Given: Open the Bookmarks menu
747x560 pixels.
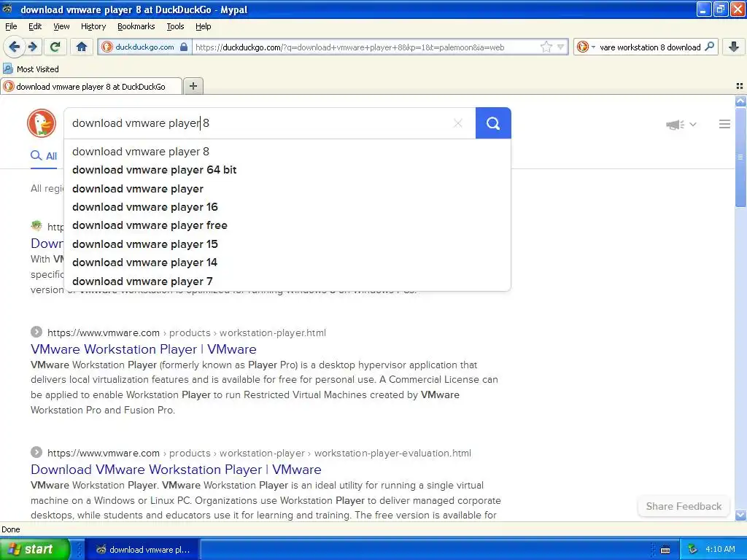Looking at the screenshot, I should pos(136,26).
